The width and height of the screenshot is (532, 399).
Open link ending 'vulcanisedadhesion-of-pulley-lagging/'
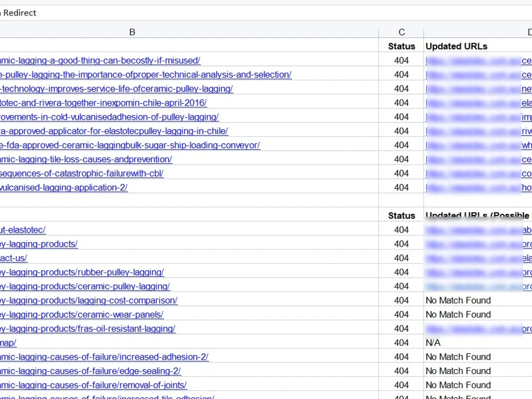[109, 117]
